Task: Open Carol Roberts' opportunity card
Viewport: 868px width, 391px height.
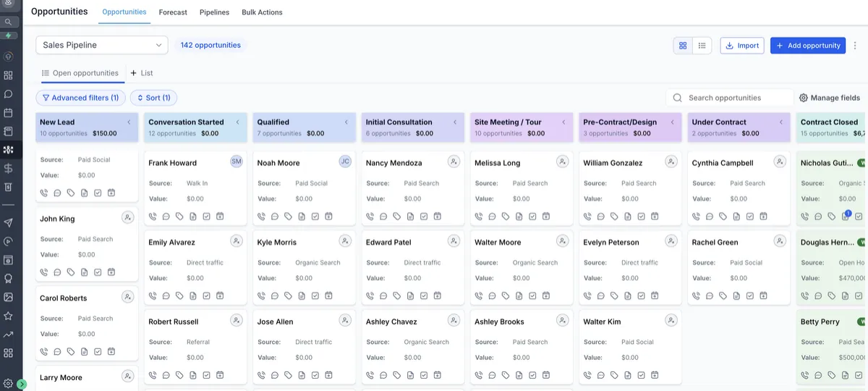Action: (x=87, y=323)
